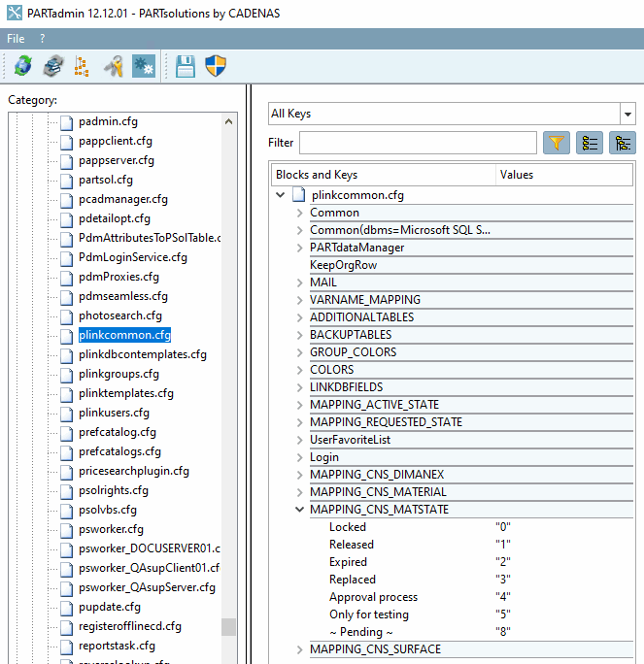Screen dimensions: 644x664
Task: Expand the Common block
Action: (299, 213)
